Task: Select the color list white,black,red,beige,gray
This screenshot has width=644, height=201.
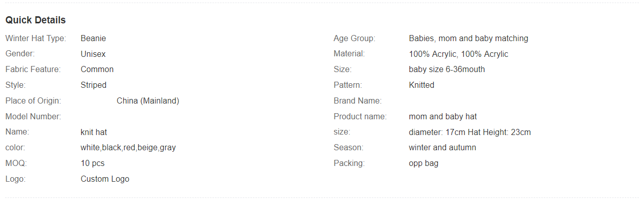Action: click(128, 148)
